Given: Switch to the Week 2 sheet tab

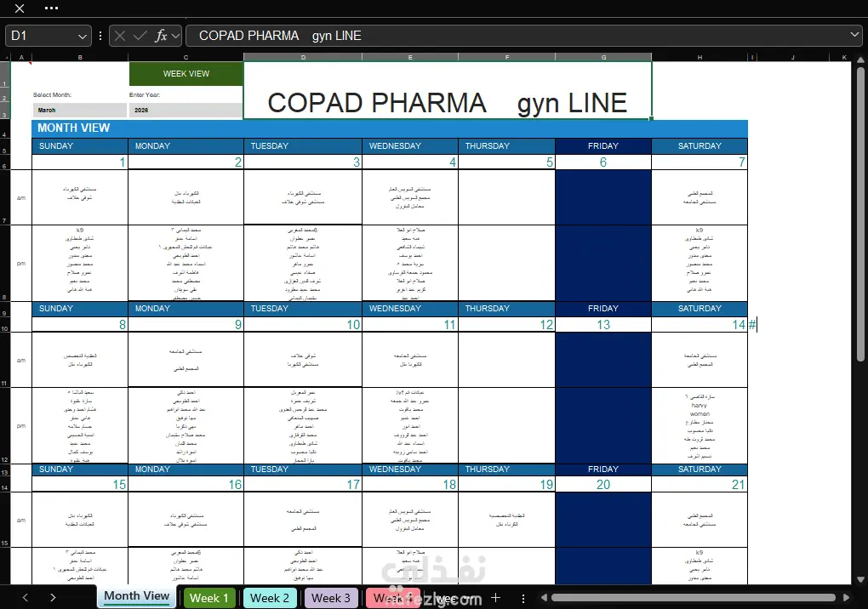Looking at the screenshot, I should (x=270, y=598).
